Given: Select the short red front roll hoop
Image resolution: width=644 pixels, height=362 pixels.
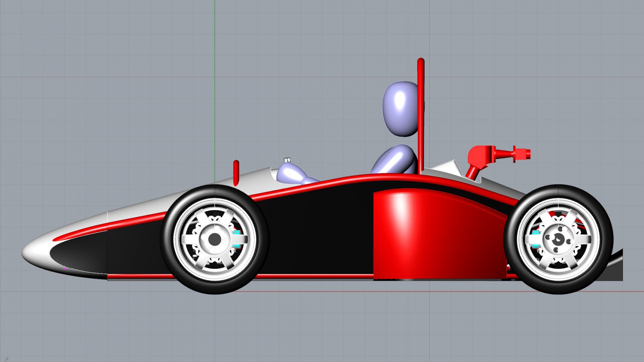Looking at the screenshot, I should [x=236, y=173].
